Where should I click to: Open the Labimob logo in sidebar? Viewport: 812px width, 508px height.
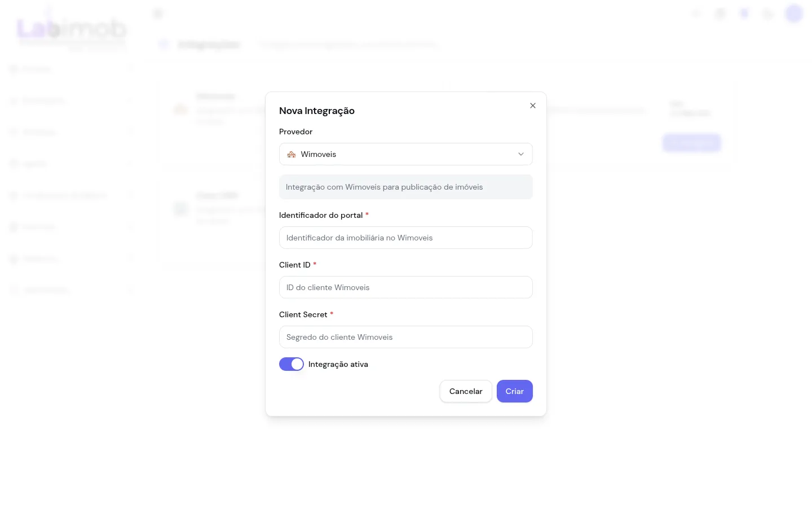[72, 29]
